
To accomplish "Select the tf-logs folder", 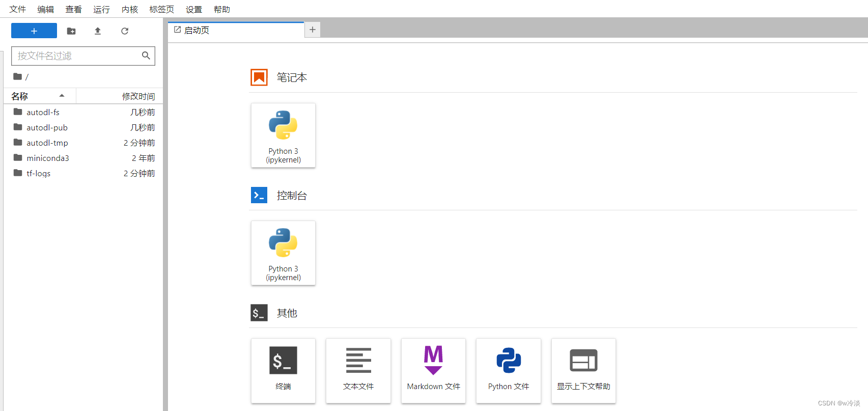I will (84, 173).
